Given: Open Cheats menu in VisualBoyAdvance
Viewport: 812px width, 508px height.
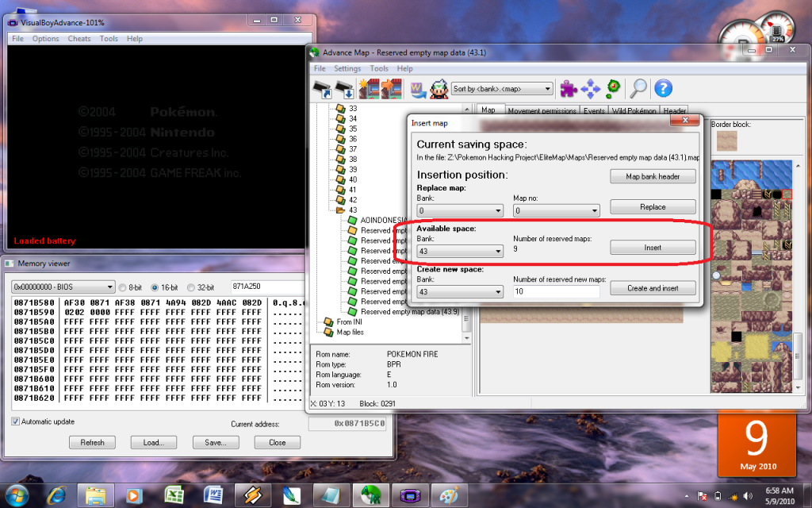Looking at the screenshot, I should point(79,38).
